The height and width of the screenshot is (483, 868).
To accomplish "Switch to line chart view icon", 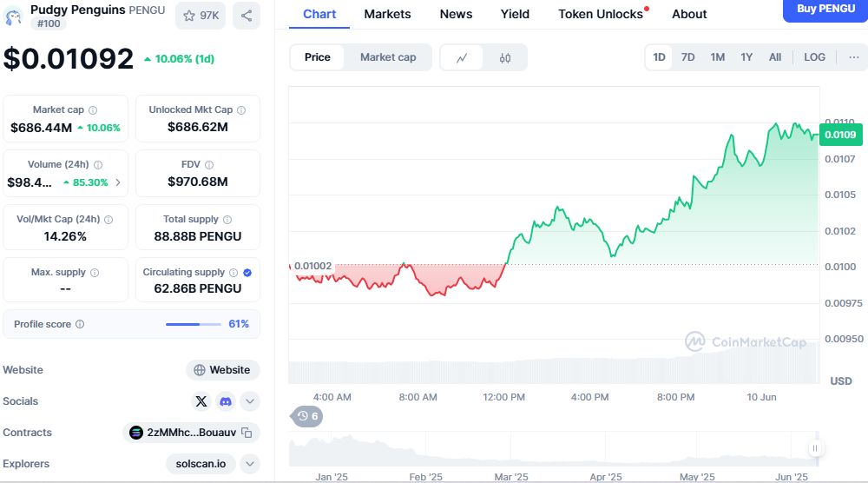I will (462, 57).
